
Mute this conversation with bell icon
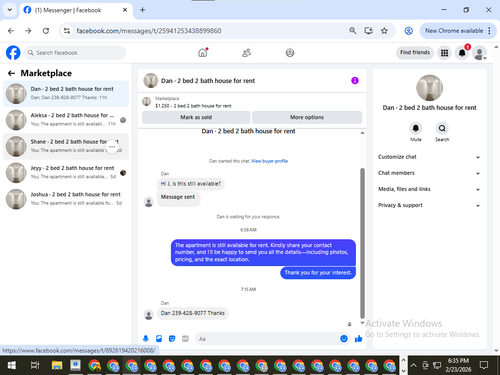(416, 128)
